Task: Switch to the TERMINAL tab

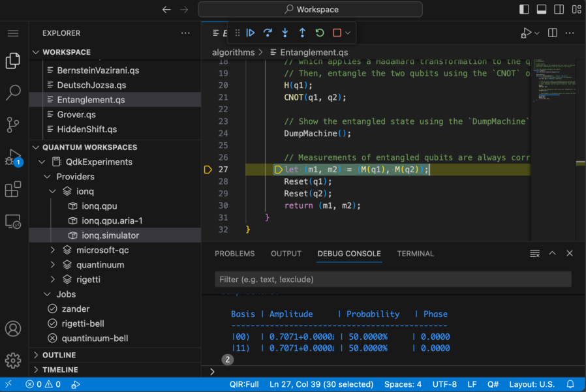Action: coord(415,254)
